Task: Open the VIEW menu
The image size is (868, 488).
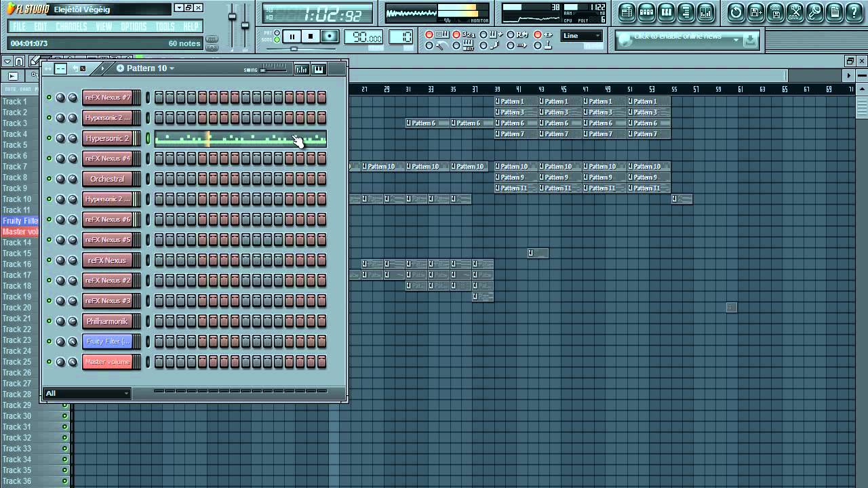Action: tap(104, 26)
